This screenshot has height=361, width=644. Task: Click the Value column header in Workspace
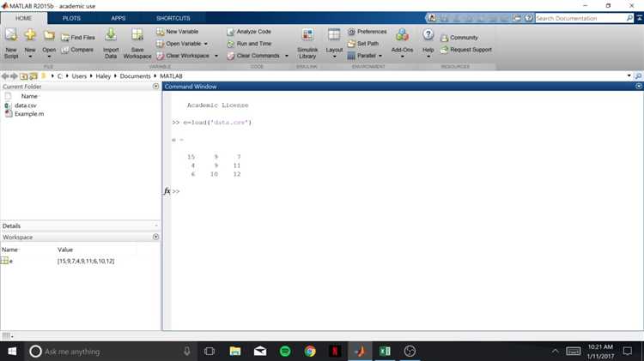point(65,250)
